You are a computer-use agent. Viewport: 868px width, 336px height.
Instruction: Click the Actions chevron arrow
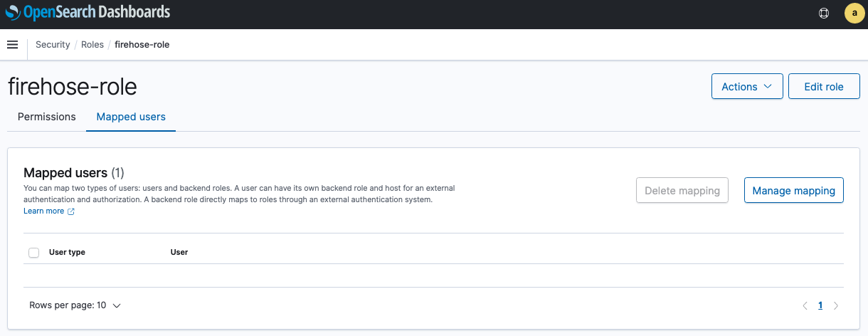tap(768, 86)
